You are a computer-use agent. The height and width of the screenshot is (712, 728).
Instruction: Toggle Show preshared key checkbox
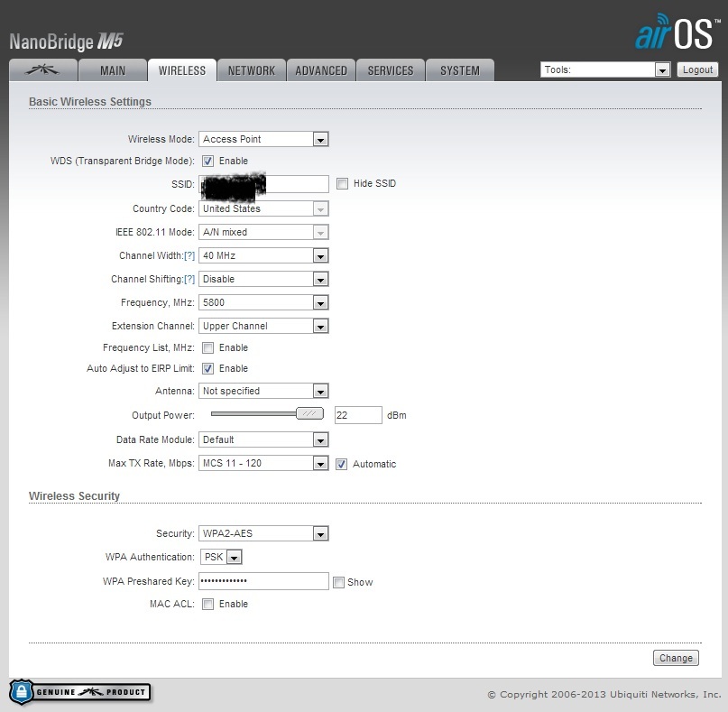click(339, 582)
